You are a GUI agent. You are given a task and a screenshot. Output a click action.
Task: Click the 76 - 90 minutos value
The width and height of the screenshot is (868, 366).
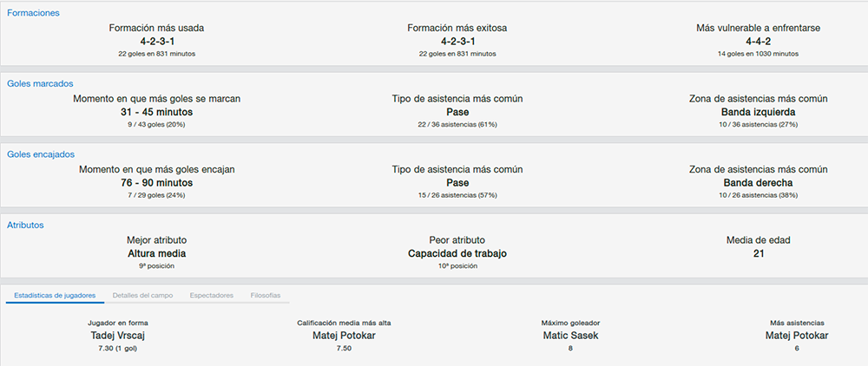click(x=156, y=183)
